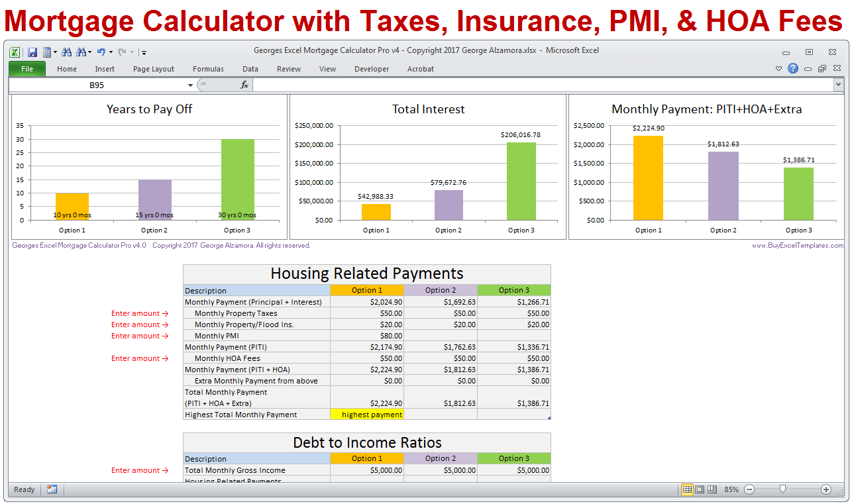
Task: Activate Normal view toggle in status bar
Action: 688,489
